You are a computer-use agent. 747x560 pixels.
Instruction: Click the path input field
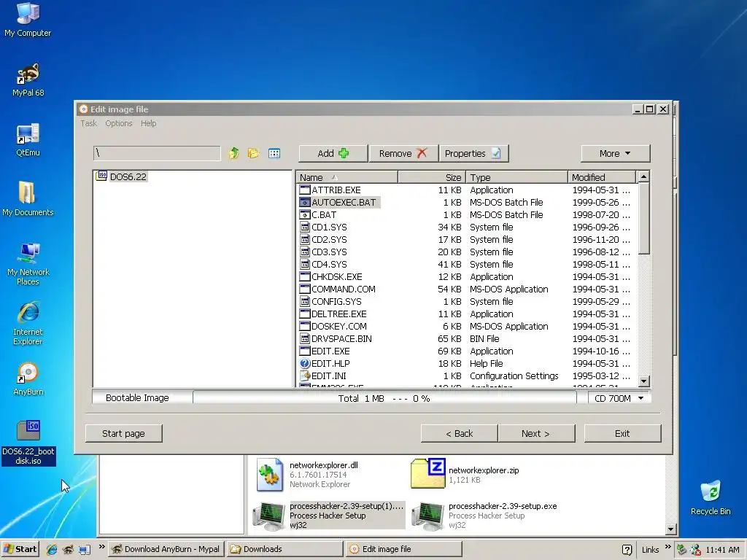click(x=157, y=153)
